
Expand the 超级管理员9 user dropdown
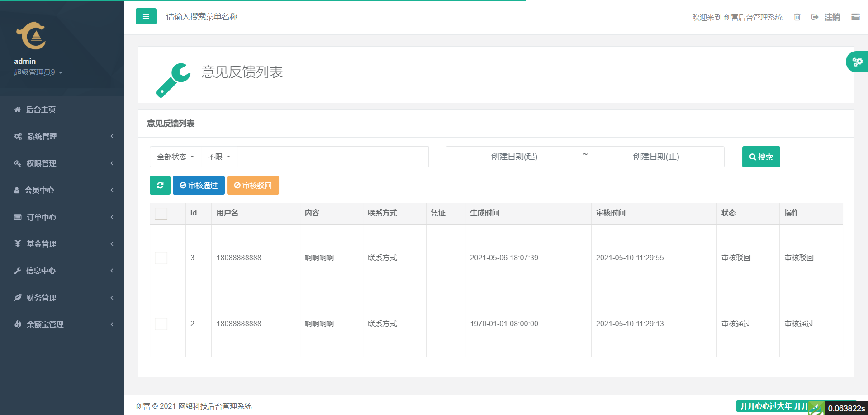click(38, 72)
